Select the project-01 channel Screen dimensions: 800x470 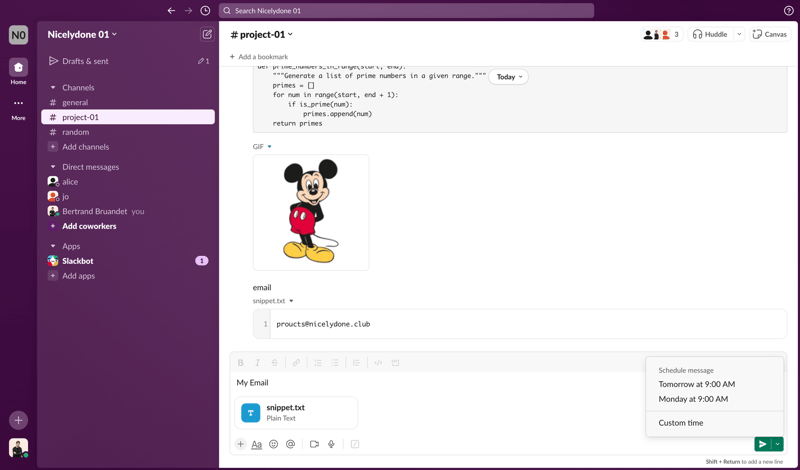coord(128,117)
